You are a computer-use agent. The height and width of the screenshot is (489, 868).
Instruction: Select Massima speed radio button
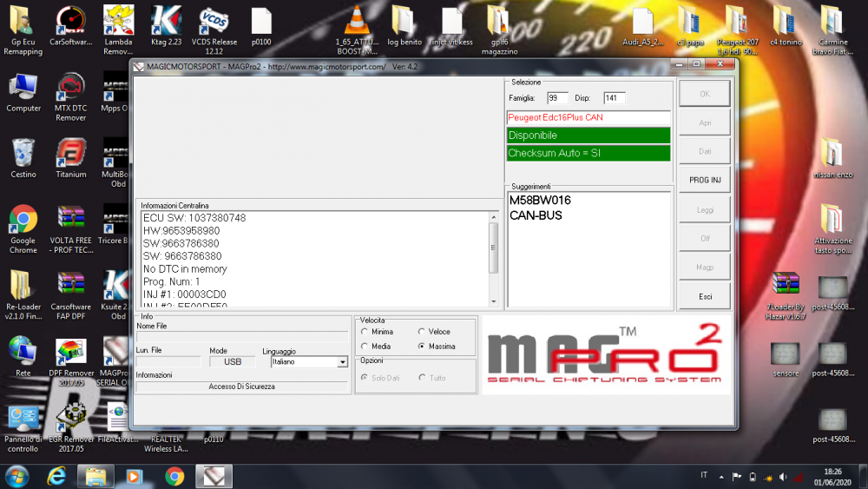(422, 346)
